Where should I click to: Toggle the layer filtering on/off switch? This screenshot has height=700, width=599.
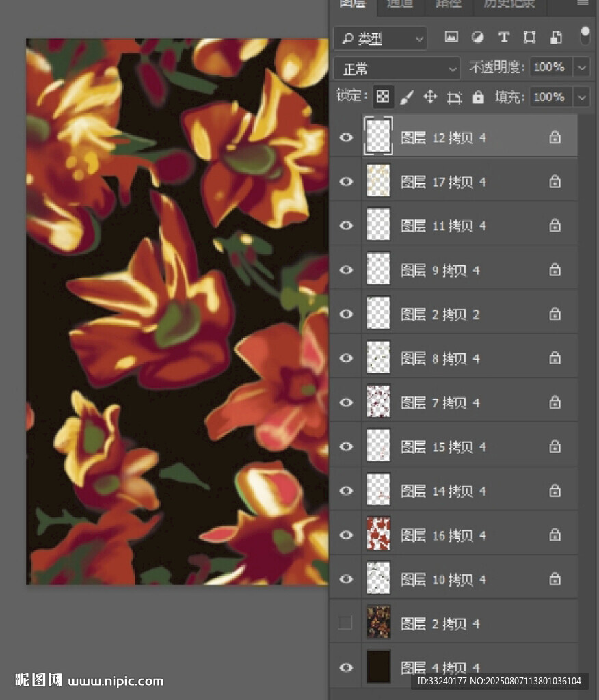coord(585,36)
